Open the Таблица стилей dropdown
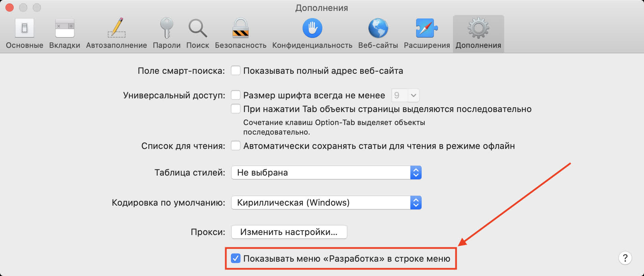Image resolution: width=644 pixels, height=276 pixels. (x=326, y=172)
